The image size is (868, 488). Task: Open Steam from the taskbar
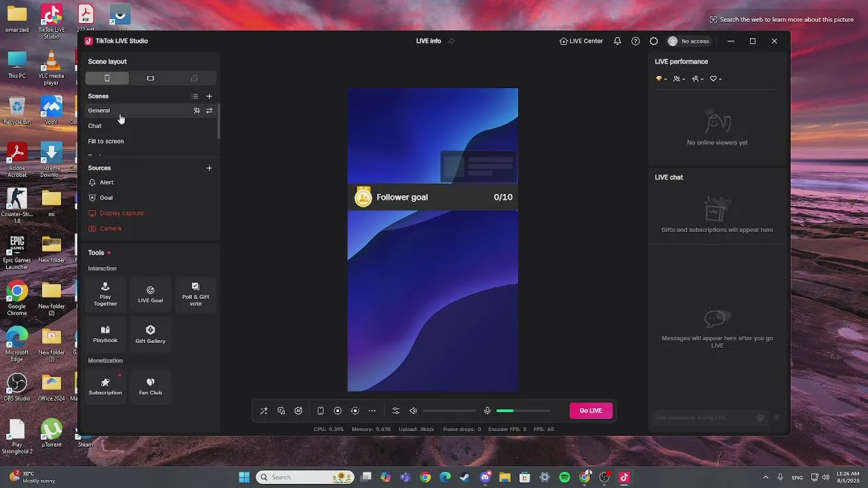(x=465, y=477)
